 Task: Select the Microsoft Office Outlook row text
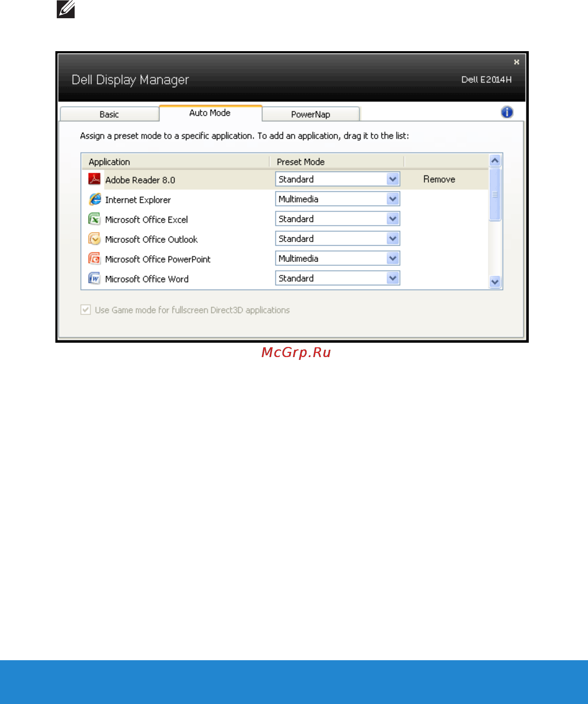click(x=151, y=239)
